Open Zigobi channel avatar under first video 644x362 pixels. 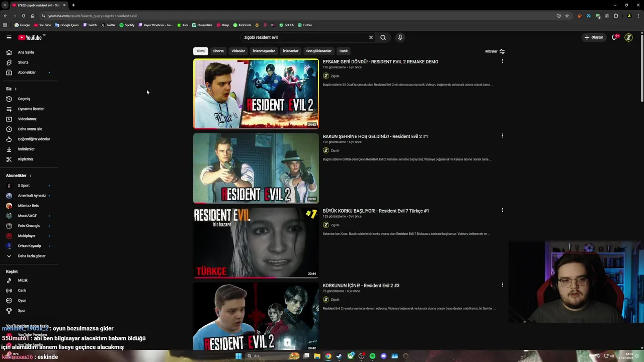326,76
